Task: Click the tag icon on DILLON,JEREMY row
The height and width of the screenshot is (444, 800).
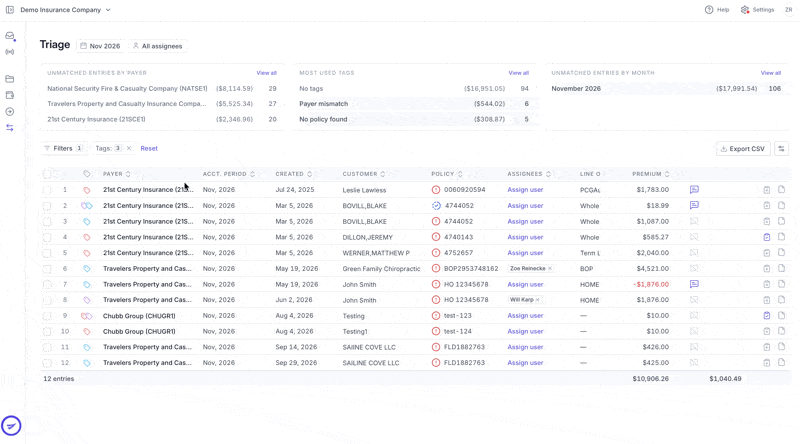Action: (x=87, y=237)
